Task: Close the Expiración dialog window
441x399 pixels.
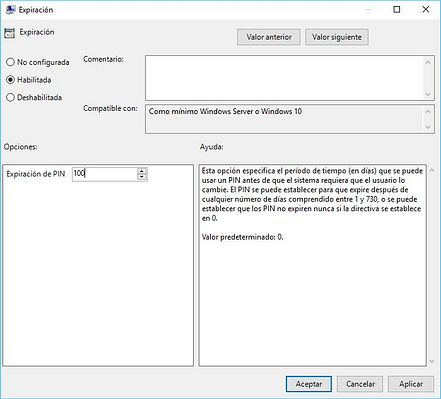Action: pyautogui.click(x=426, y=9)
